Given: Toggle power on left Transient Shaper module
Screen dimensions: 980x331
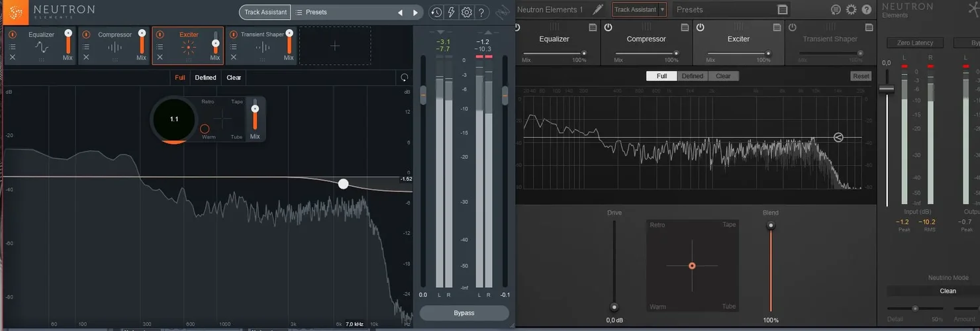Looking at the screenshot, I should pos(233,34).
